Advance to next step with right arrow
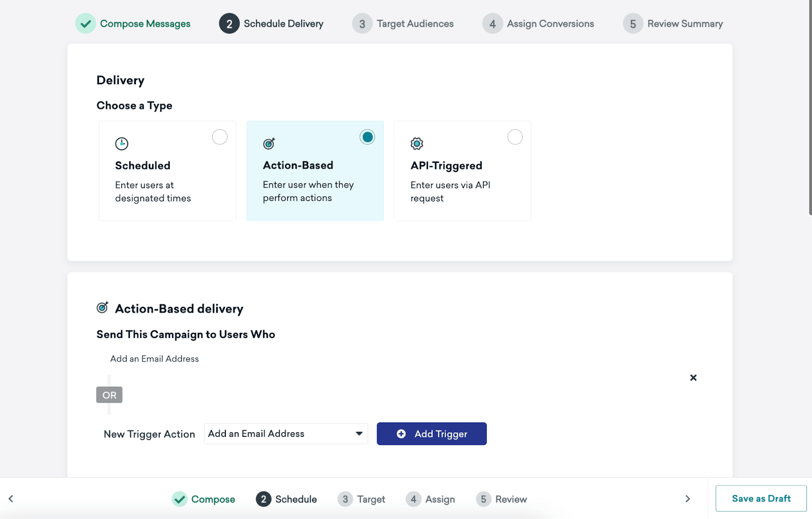This screenshot has width=812, height=519. (x=688, y=499)
